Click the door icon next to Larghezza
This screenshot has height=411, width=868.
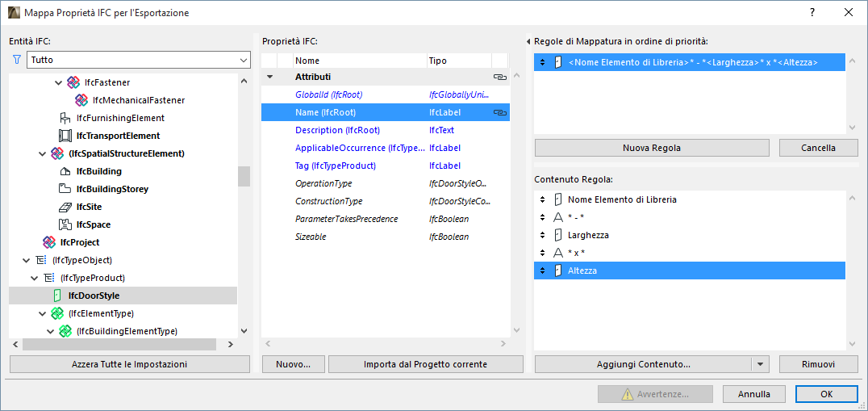click(557, 235)
